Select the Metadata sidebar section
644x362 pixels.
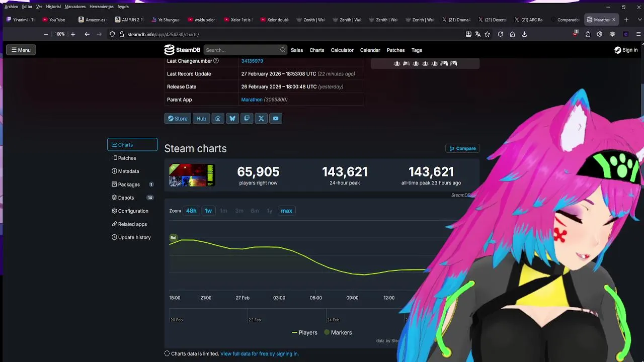(x=132, y=171)
